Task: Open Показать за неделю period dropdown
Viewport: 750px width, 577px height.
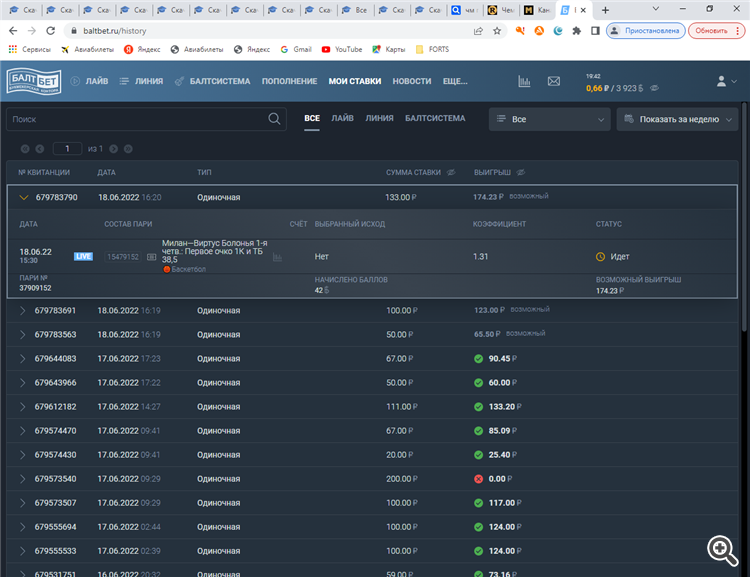Action: 677,119
